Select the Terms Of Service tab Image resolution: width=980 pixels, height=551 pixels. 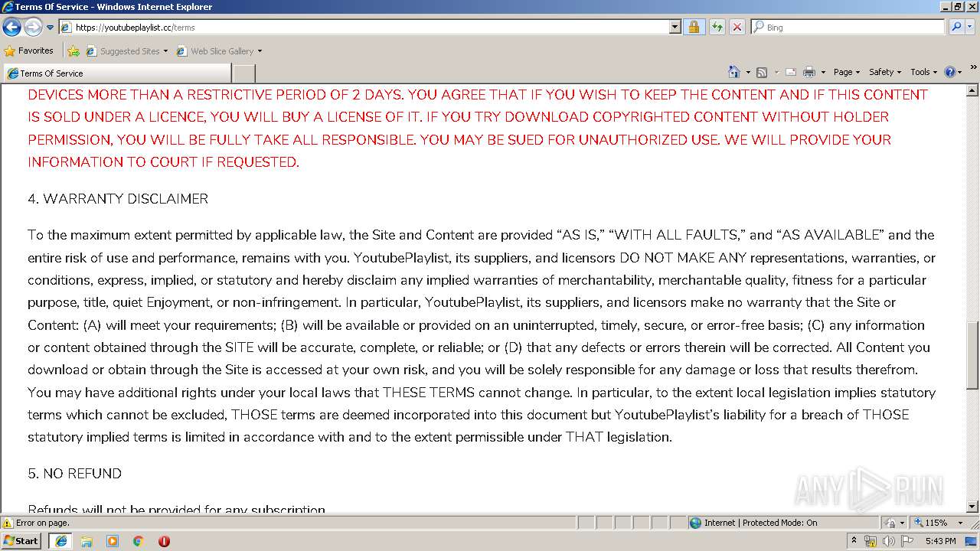tap(117, 73)
